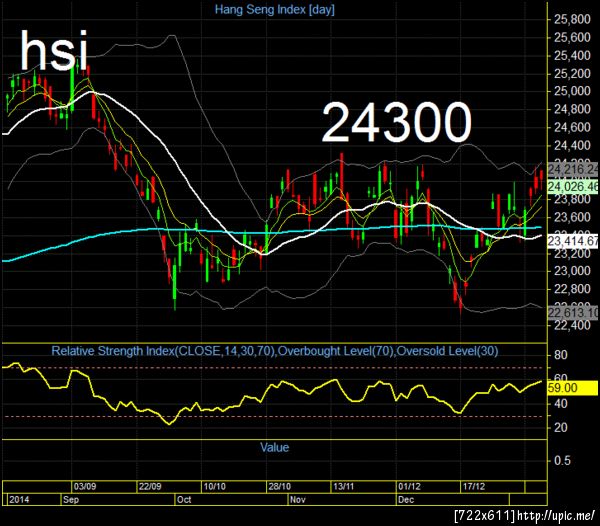The width and height of the screenshot is (600, 526).
Task: Click the RSI axis label 40
Action: [x=561, y=404]
